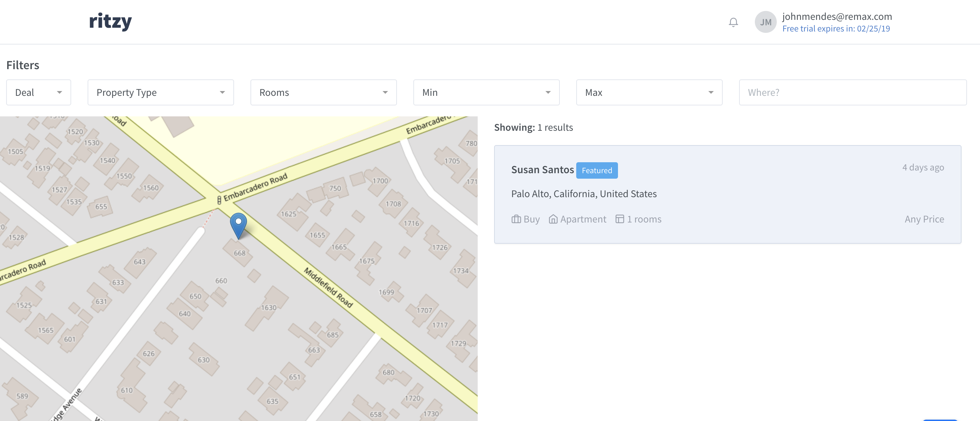Image resolution: width=980 pixels, height=421 pixels.
Task: Expand the Property Type dropdown
Action: (160, 92)
